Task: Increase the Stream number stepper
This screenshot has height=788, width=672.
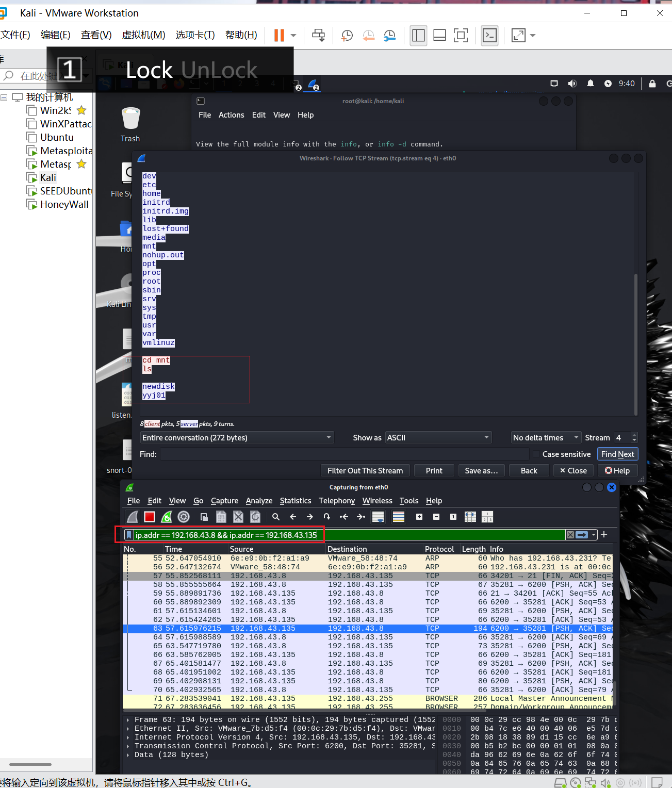Action: tap(634, 435)
